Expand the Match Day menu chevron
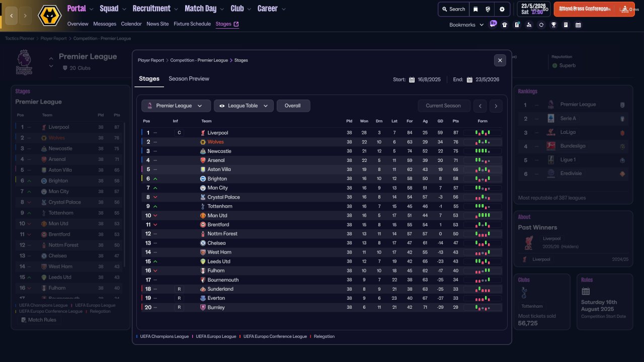This screenshot has height=362, width=644. click(222, 9)
